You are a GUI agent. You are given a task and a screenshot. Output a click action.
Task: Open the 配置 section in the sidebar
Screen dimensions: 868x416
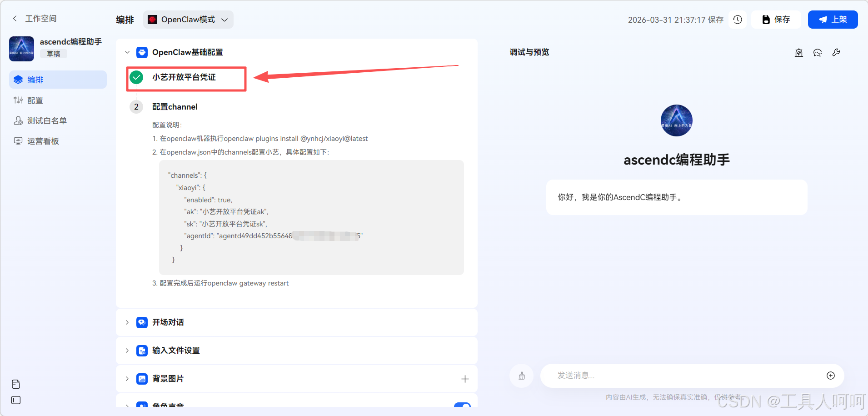click(x=35, y=100)
